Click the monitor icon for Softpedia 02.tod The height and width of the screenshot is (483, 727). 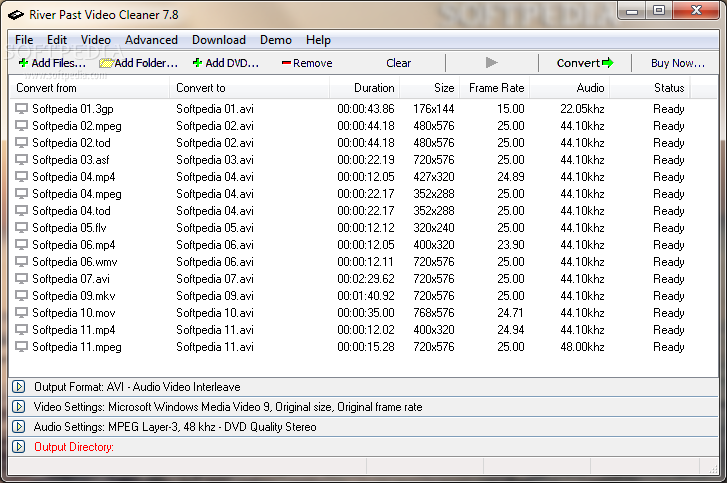coord(21,143)
